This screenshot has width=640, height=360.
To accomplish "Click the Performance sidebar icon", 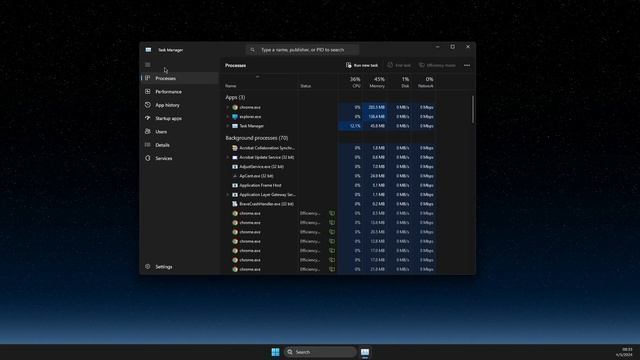I will pyautogui.click(x=148, y=91).
